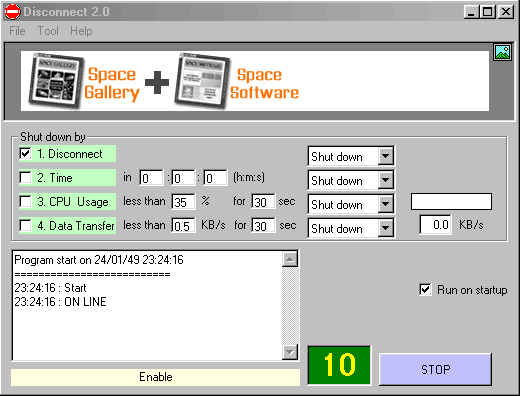Enable the 2. Time checkbox

coord(25,177)
